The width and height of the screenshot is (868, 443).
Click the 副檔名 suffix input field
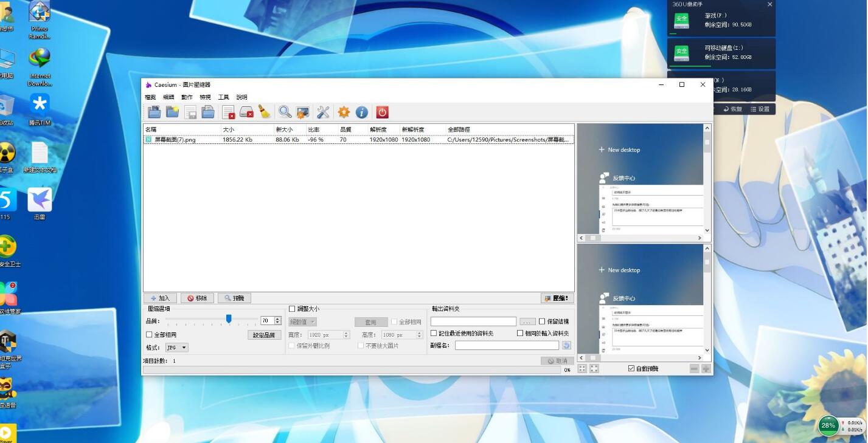(x=507, y=345)
